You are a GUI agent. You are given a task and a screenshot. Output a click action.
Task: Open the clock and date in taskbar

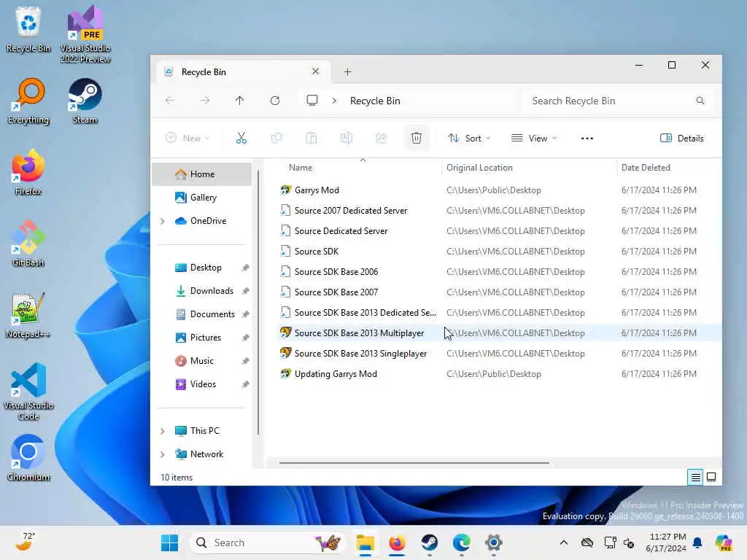point(667,542)
